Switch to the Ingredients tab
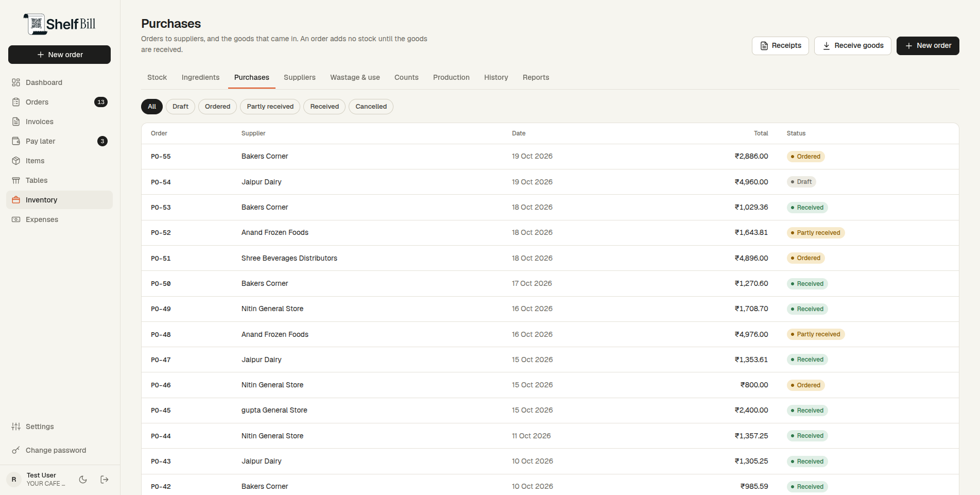980x495 pixels. point(200,77)
